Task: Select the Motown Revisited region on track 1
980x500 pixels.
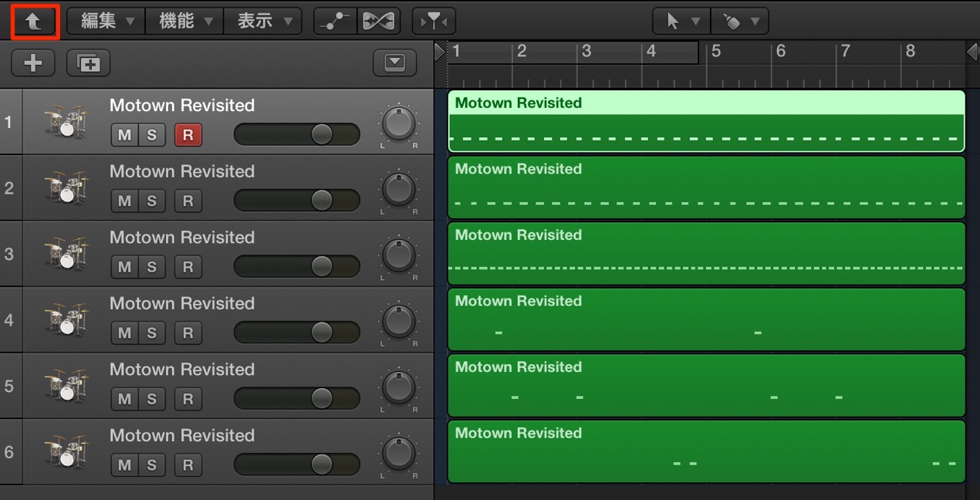Action: (707, 121)
